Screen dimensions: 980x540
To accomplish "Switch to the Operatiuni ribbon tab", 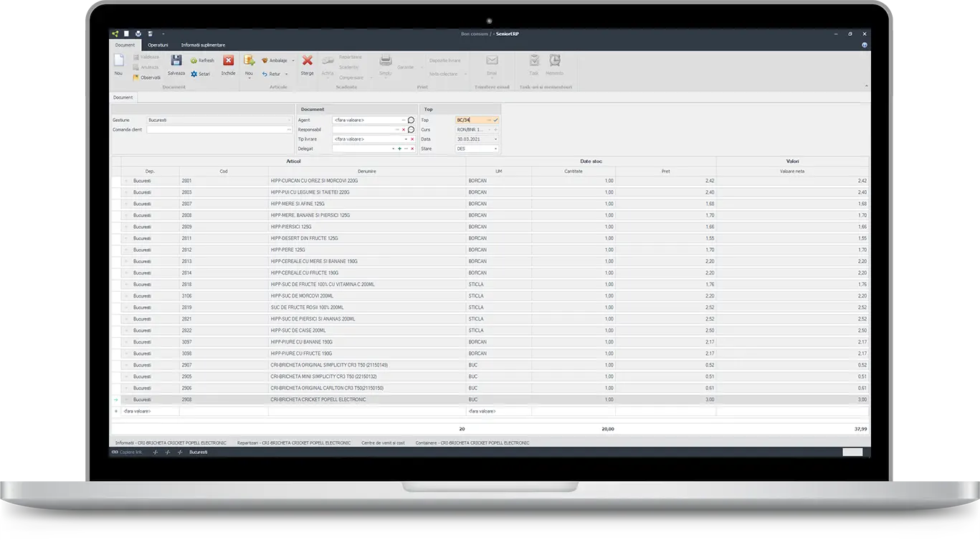I will point(158,45).
